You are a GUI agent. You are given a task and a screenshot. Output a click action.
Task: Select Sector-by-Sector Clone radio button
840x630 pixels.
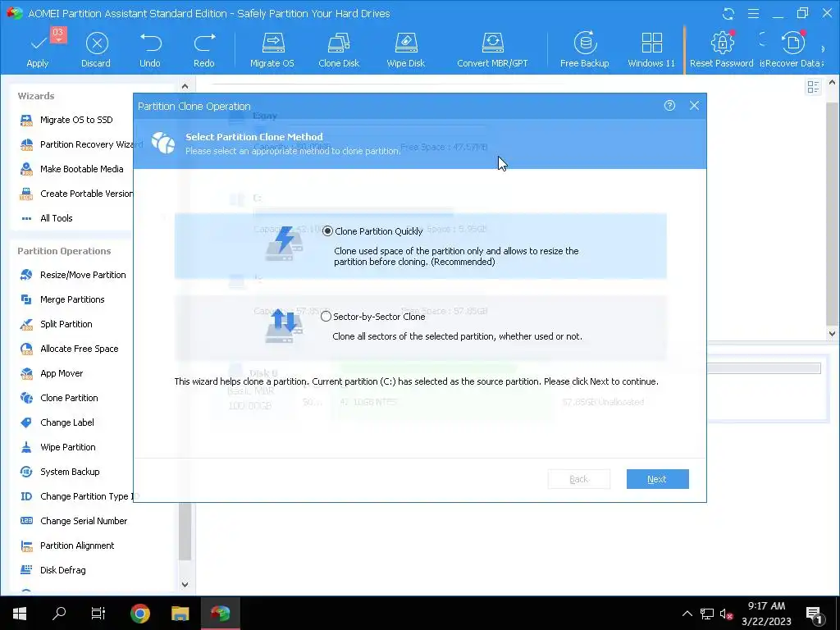click(x=326, y=317)
